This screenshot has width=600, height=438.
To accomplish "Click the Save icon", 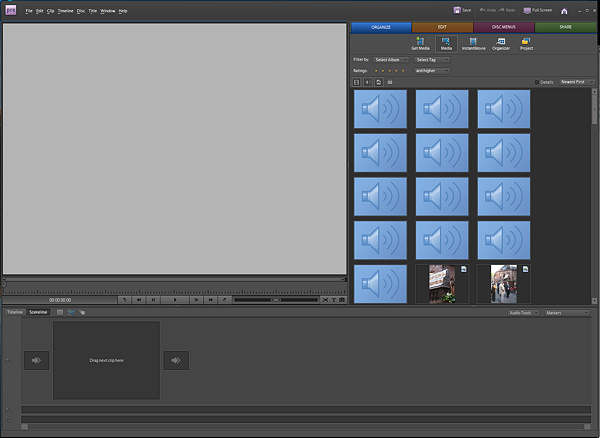I will (458, 10).
